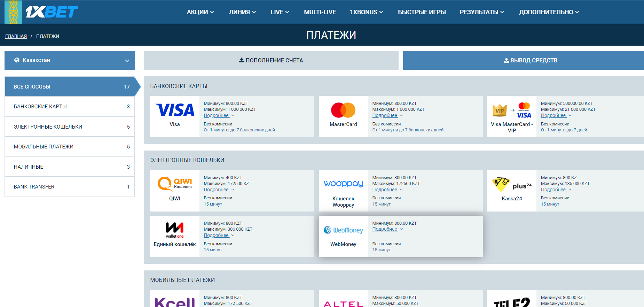Expand Подробнее details for QIWI
Image resolution: width=644 pixels, height=307 pixels.
tap(219, 190)
